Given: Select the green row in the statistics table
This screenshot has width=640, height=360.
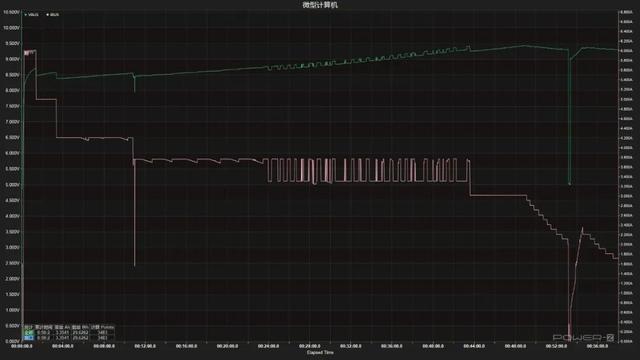Looking at the screenshot, I should tap(69, 333).
